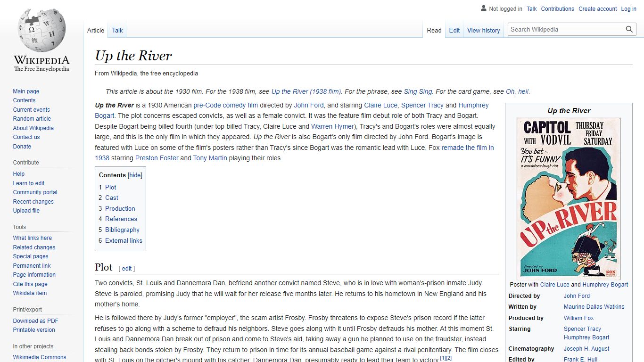
Task: Click the user icon beside Not logged in
Action: 484,8
